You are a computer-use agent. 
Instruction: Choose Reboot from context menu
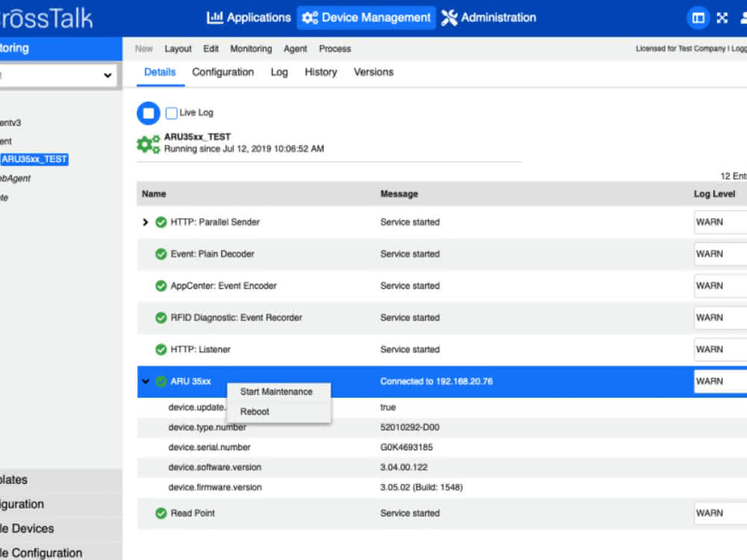point(255,412)
